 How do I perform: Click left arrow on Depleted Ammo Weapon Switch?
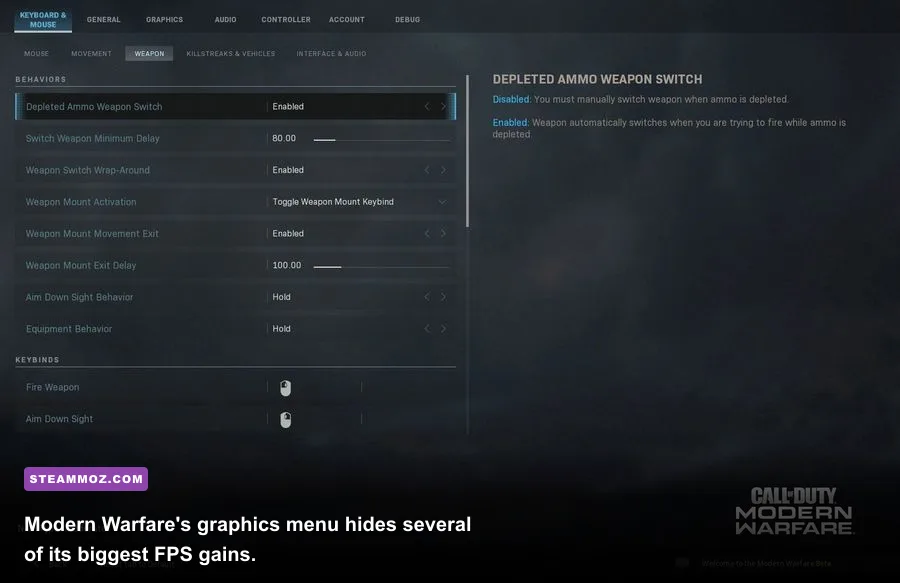point(427,107)
